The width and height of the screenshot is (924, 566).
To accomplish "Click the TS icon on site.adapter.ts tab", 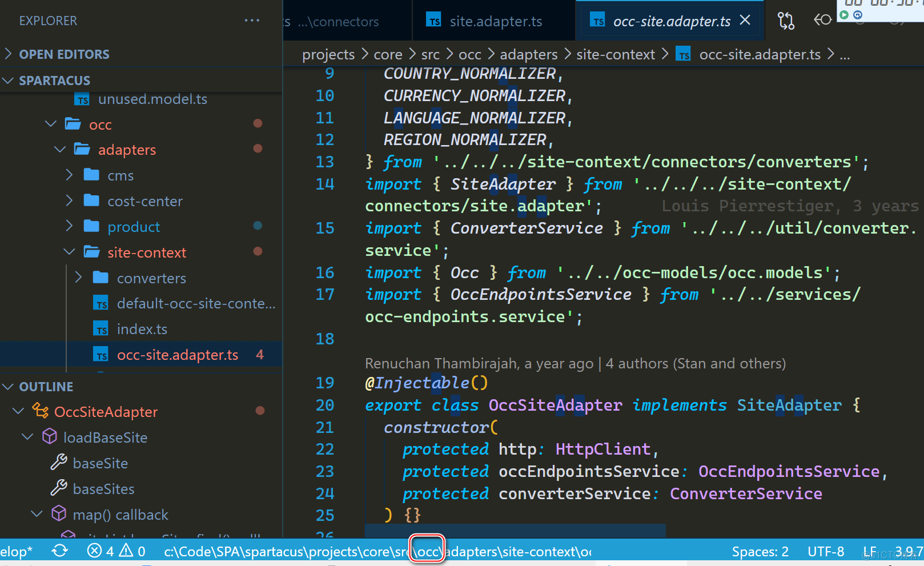I will pyautogui.click(x=434, y=21).
